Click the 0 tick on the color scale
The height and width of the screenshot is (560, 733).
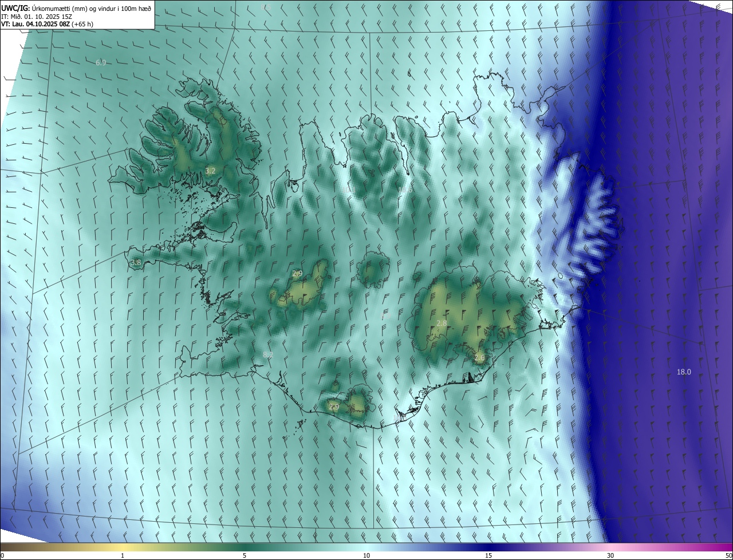tap(2, 555)
